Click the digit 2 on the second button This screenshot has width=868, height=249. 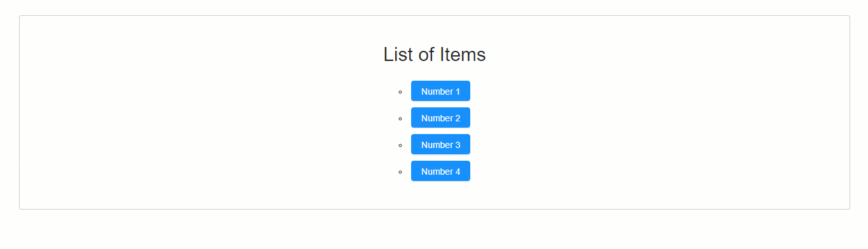pos(458,118)
